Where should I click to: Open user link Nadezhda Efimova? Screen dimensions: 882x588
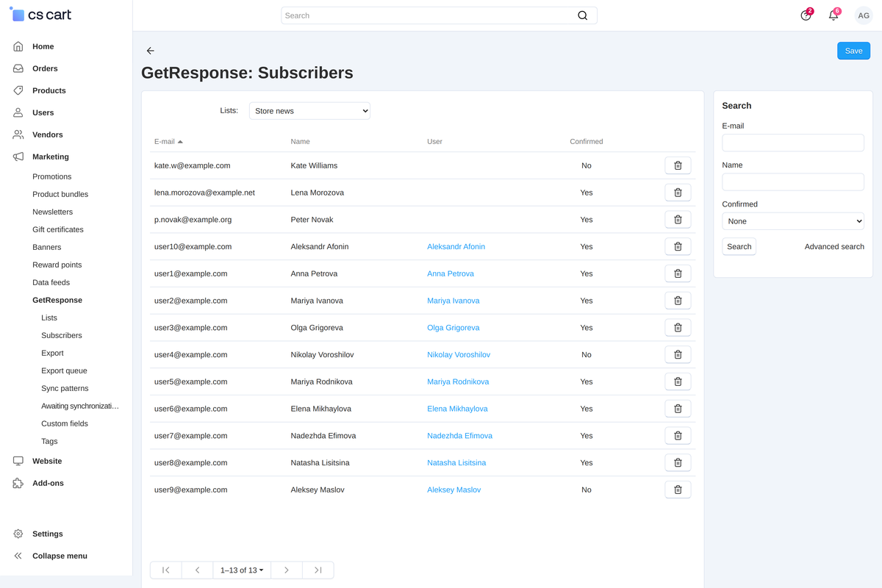tap(459, 436)
